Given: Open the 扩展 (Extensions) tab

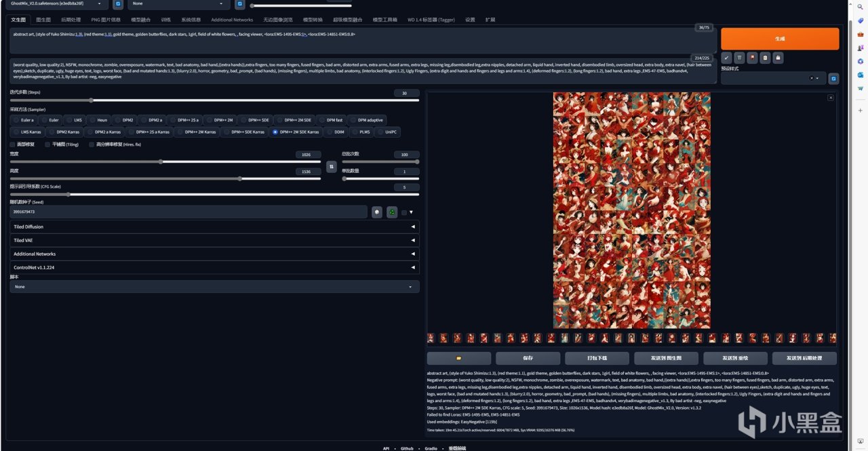Looking at the screenshot, I should [490, 20].
